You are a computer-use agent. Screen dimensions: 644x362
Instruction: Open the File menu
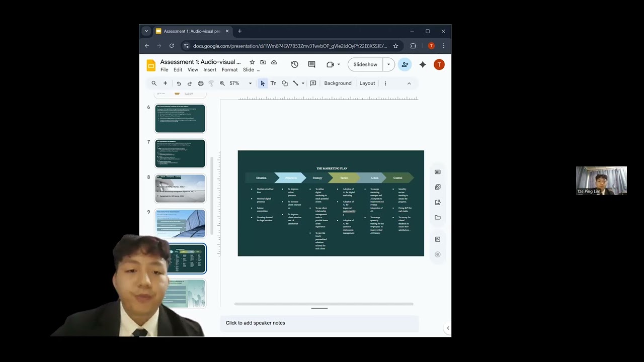(164, 70)
